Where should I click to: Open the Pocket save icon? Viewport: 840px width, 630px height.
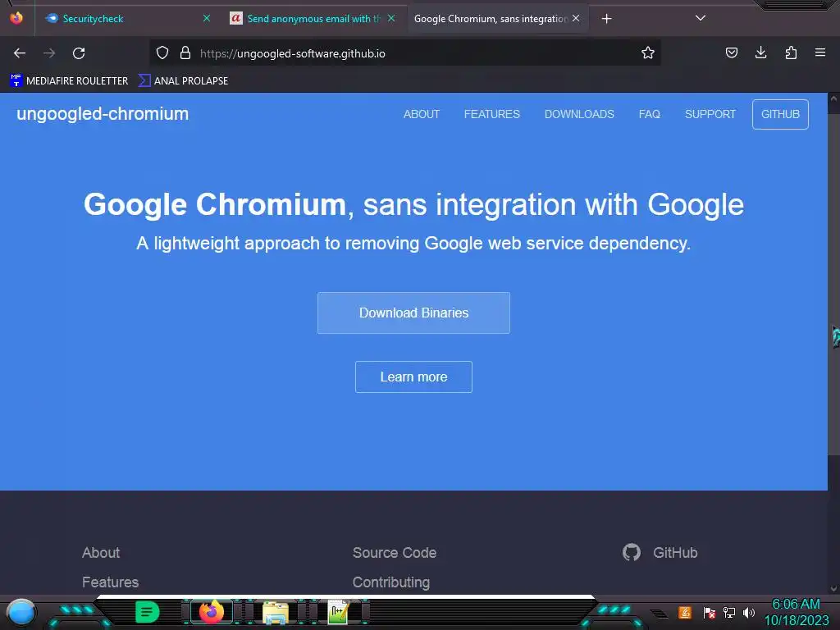731,52
